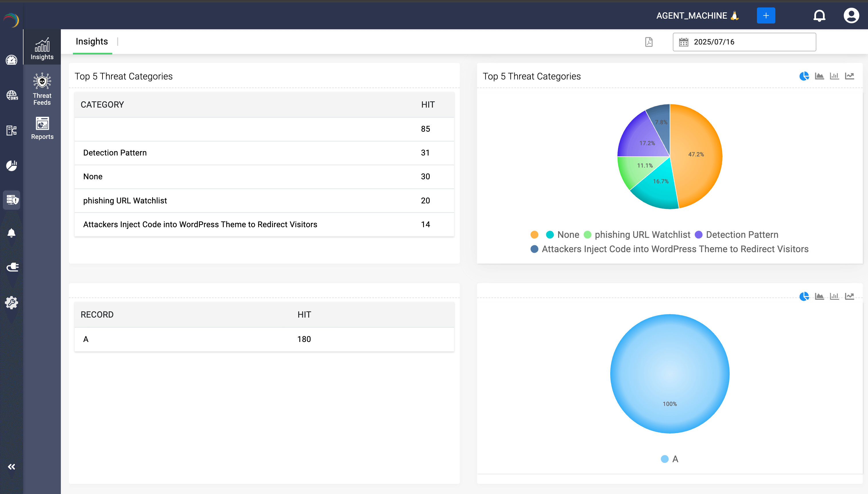
Task: Switch top threat chart to bar chart view
Action: click(834, 76)
